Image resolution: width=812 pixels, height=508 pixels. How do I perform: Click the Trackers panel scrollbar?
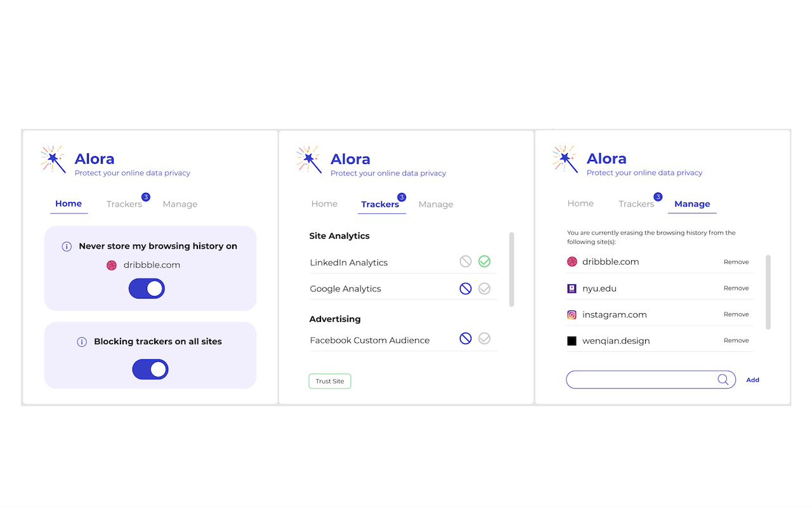point(511,269)
